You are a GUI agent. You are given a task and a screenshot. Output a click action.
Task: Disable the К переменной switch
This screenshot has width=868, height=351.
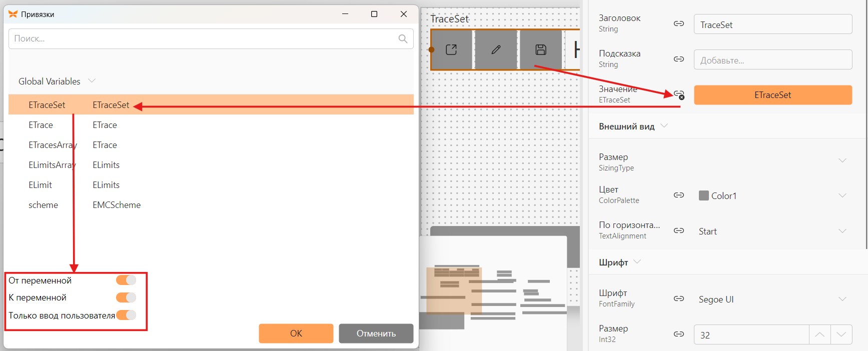click(x=126, y=297)
